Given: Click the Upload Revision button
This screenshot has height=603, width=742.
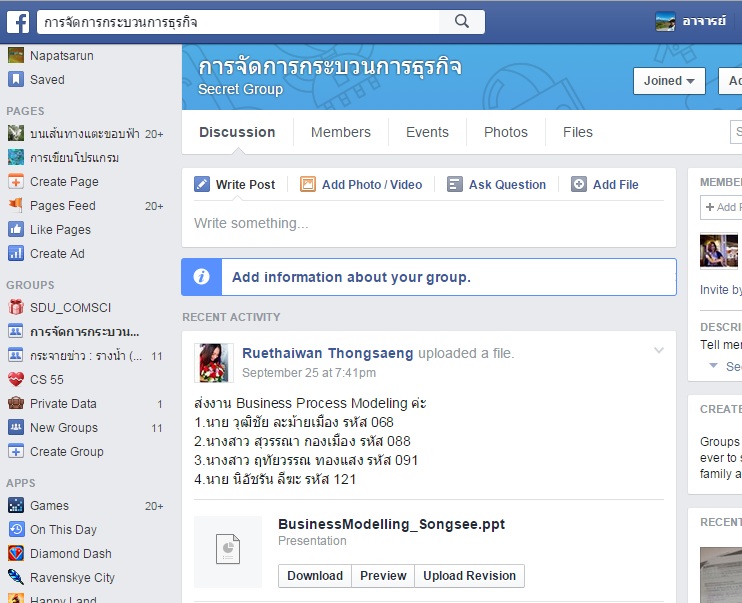Looking at the screenshot, I should 469,576.
